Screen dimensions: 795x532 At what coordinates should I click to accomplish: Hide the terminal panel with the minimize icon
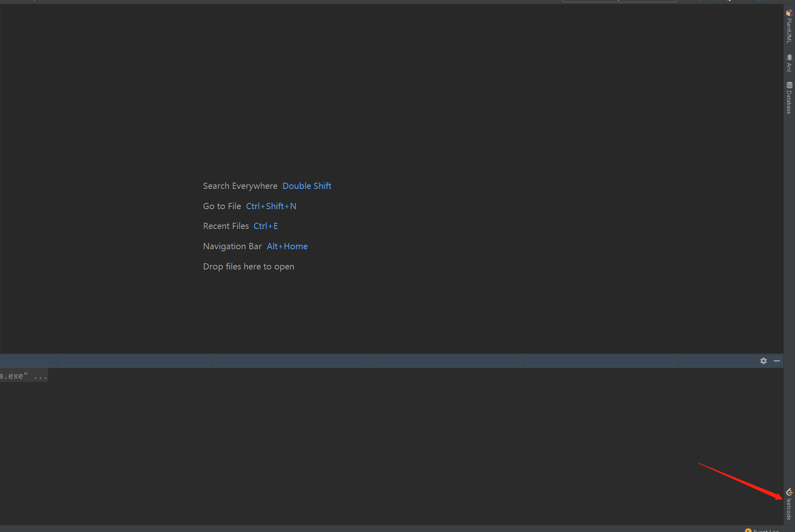pos(777,360)
